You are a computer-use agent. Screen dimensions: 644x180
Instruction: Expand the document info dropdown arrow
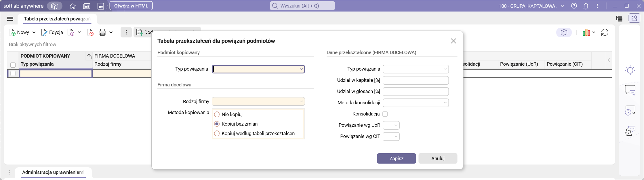79,32
